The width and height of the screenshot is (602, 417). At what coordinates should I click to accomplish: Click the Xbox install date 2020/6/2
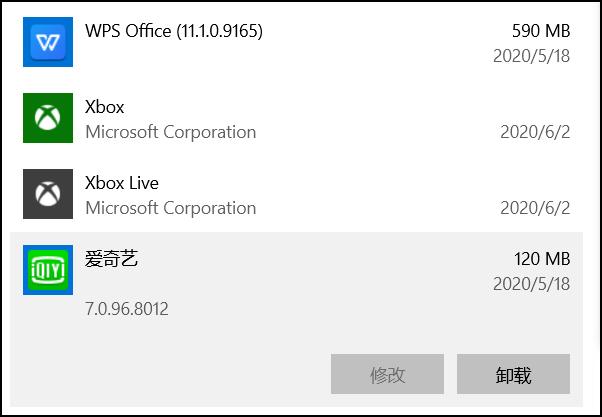pos(535,132)
